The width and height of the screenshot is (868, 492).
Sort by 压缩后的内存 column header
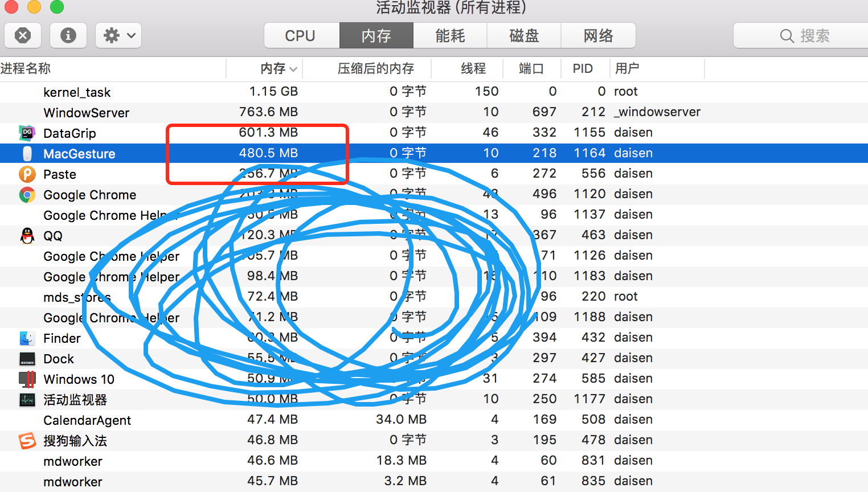[x=367, y=68]
